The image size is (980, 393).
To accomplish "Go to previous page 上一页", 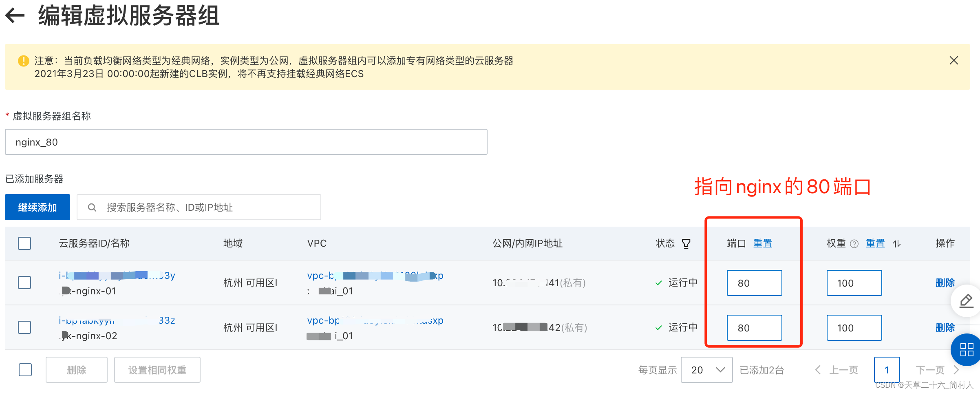I will (x=837, y=370).
